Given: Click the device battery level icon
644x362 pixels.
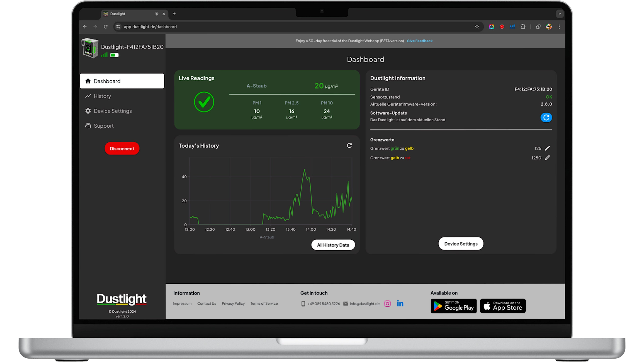Looking at the screenshot, I should (x=115, y=55).
